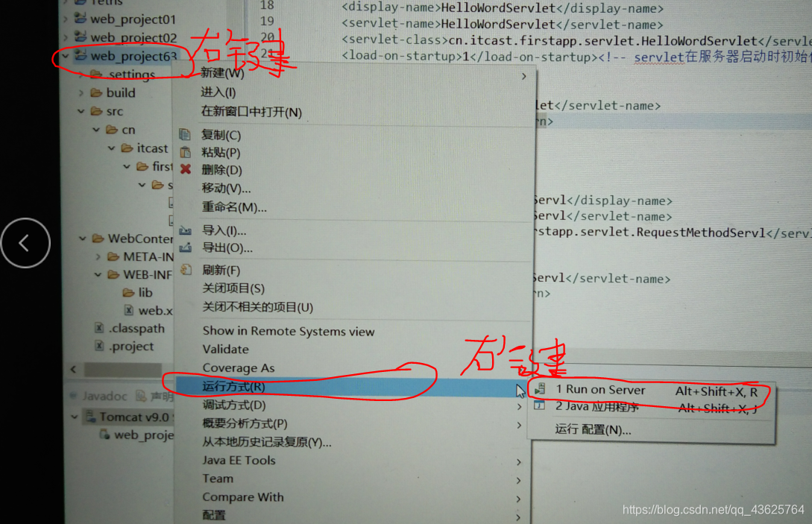
Task: Select 2 Java 应用程序 entry
Action: [x=652, y=407]
